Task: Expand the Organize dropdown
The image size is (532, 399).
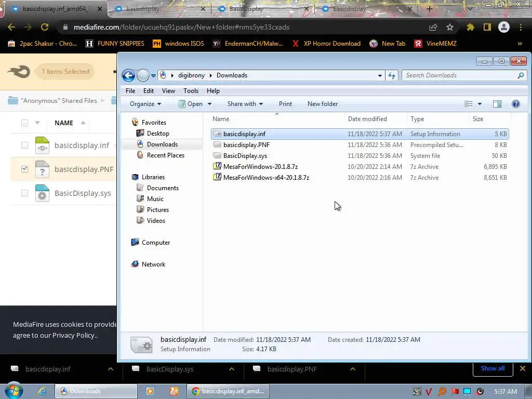Action: click(145, 104)
